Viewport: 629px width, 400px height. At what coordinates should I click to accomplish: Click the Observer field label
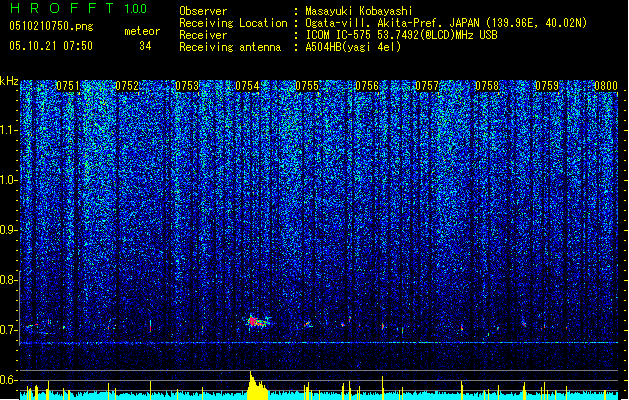click(x=203, y=11)
